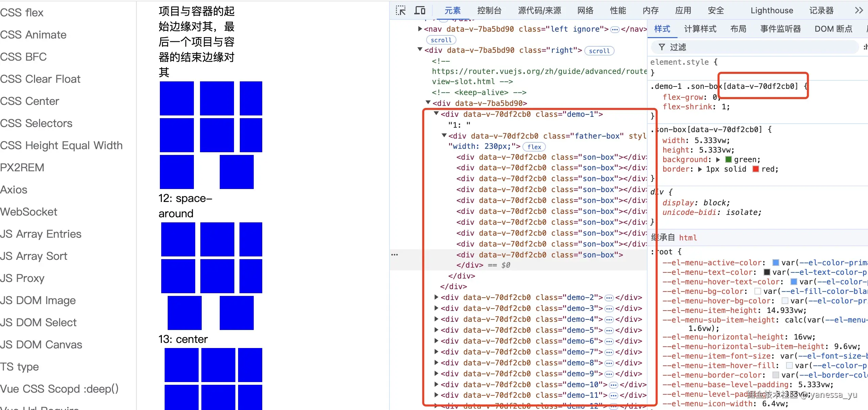Click the scroll badge next to class right
The height and width of the screenshot is (410, 868).
[599, 51]
